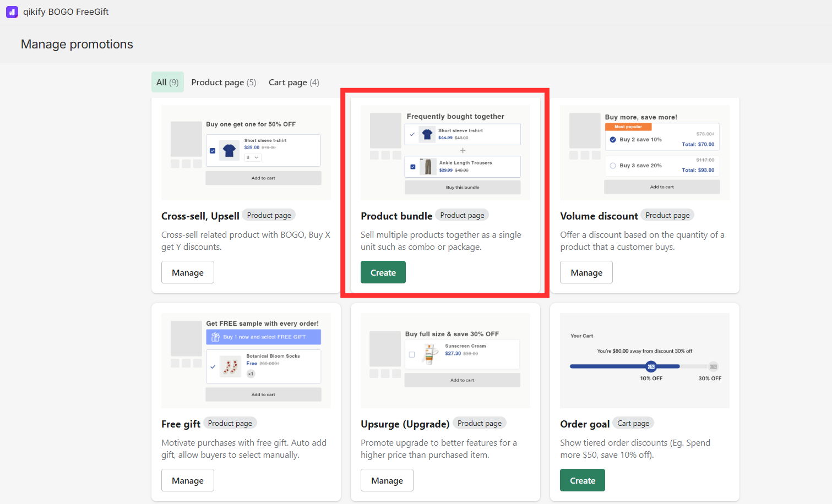Click Manage under Upsurge (Upgrade)
Screen dimensions: 832x504
pos(387,480)
